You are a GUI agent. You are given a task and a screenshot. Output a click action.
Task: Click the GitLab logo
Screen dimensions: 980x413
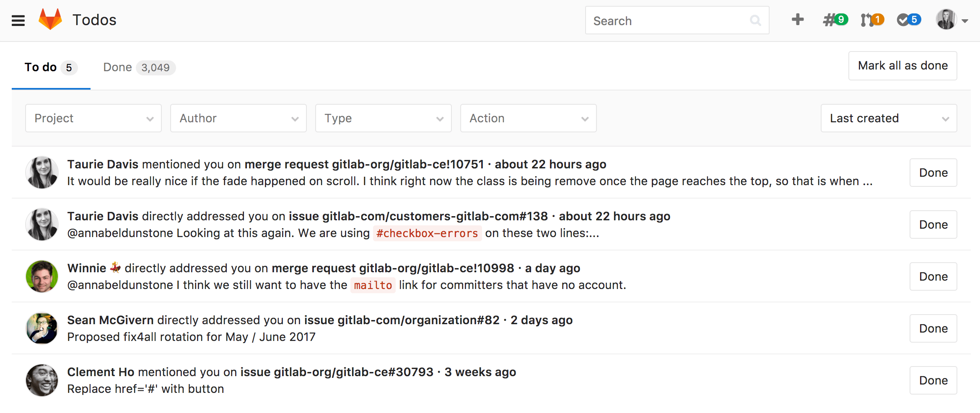(50, 18)
